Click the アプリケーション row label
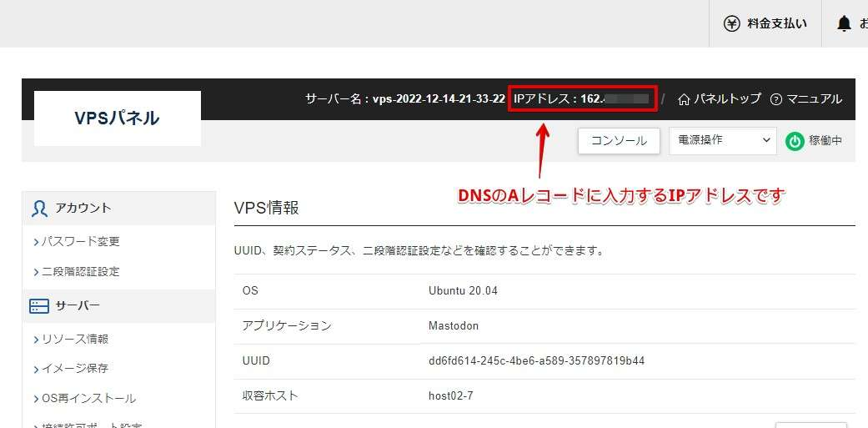This screenshot has width=868, height=428. click(286, 325)
